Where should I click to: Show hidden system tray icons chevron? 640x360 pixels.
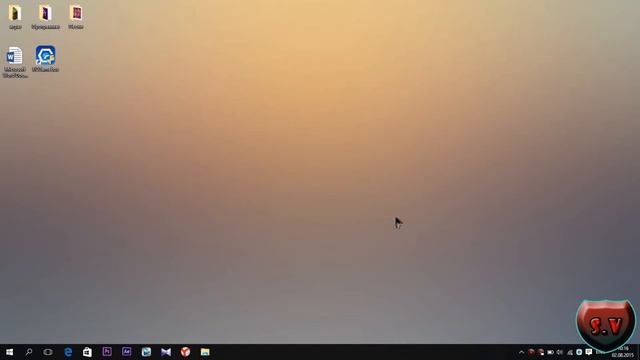[x=521, y=352]
